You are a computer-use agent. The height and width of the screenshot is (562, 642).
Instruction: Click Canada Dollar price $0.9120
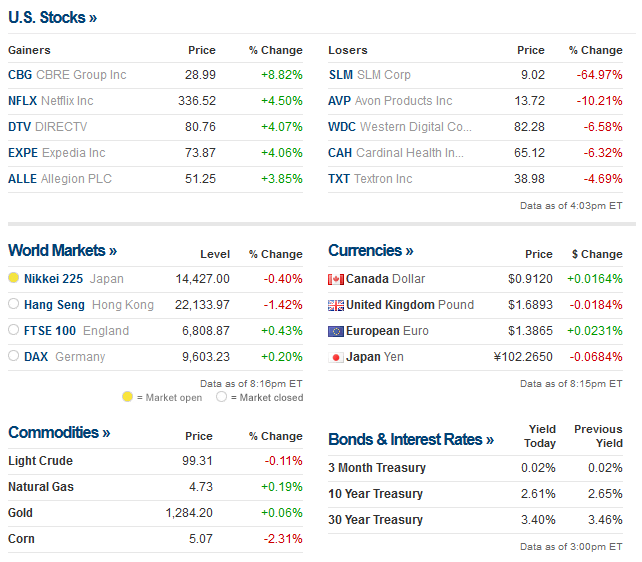pos(530,279)
